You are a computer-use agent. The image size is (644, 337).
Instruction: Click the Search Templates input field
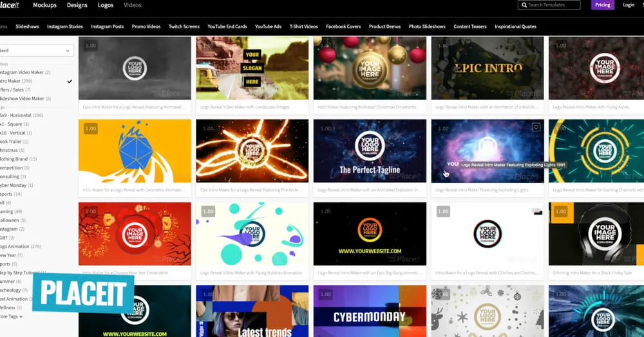(553, 5)
